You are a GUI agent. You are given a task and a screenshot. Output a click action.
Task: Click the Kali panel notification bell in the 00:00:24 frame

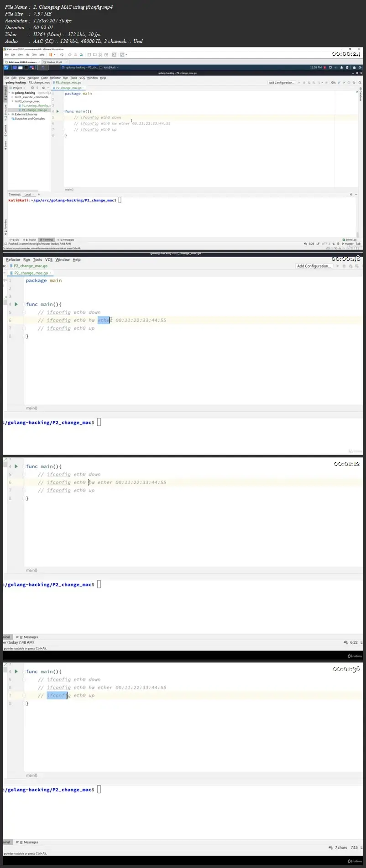tap(341, 67)
